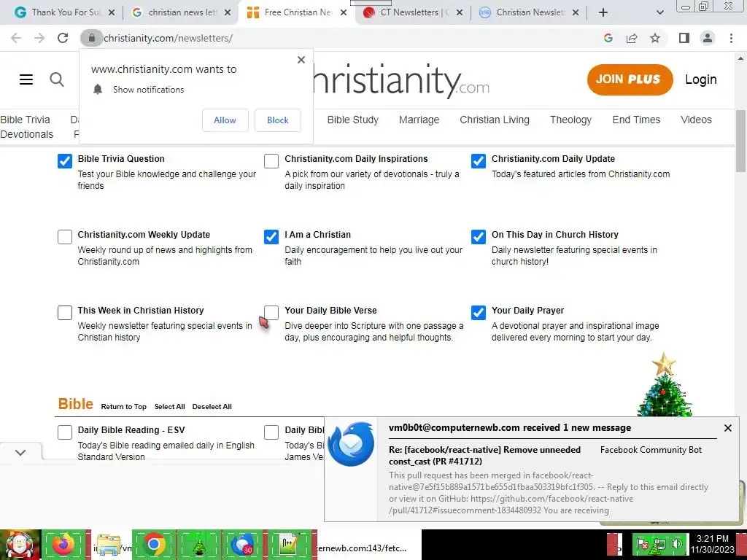Open the Bible Study menu
Image resolution: width=747 pixels, height=560 pixels.
352,120
